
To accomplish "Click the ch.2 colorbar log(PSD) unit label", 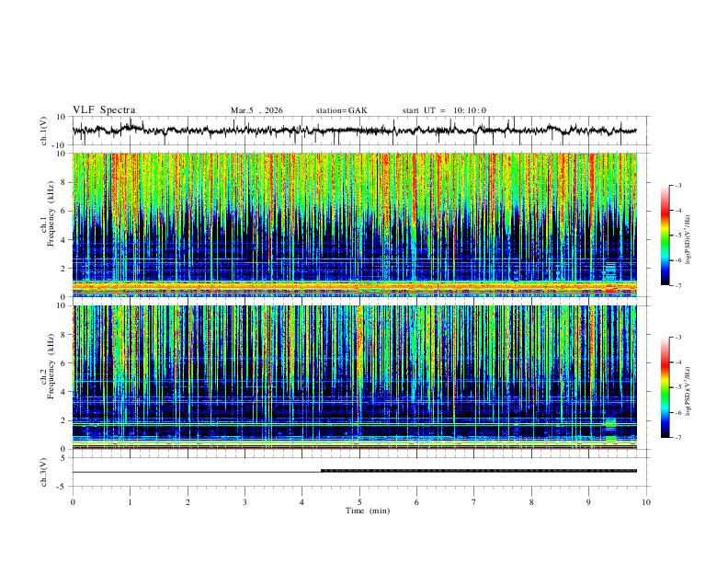I will pyautogui.click(x=688, y=392).
